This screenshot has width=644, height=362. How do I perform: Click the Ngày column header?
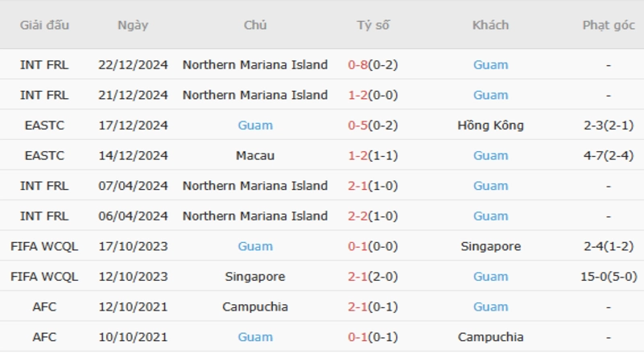pyautogui.click(x=133, y=25)
